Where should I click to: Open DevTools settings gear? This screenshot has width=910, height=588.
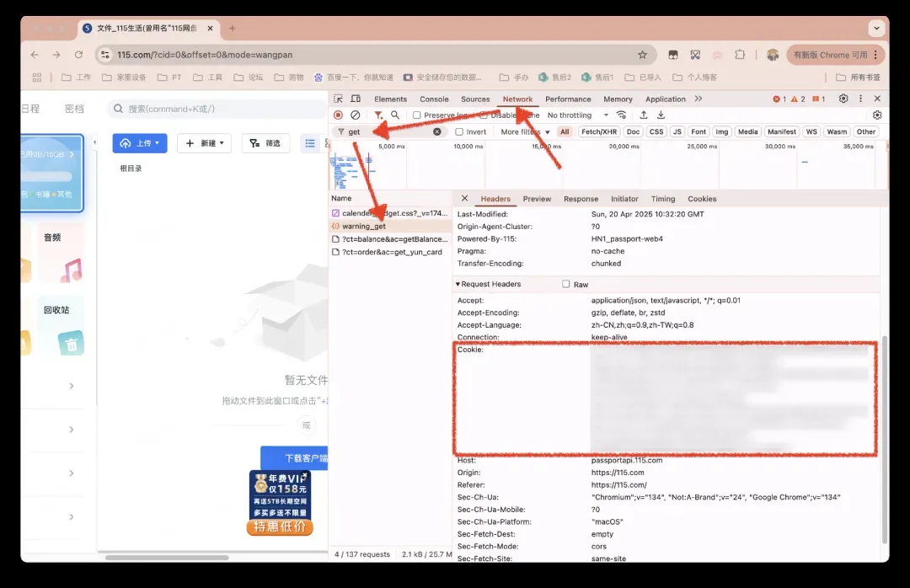click(x=843, y=99)
